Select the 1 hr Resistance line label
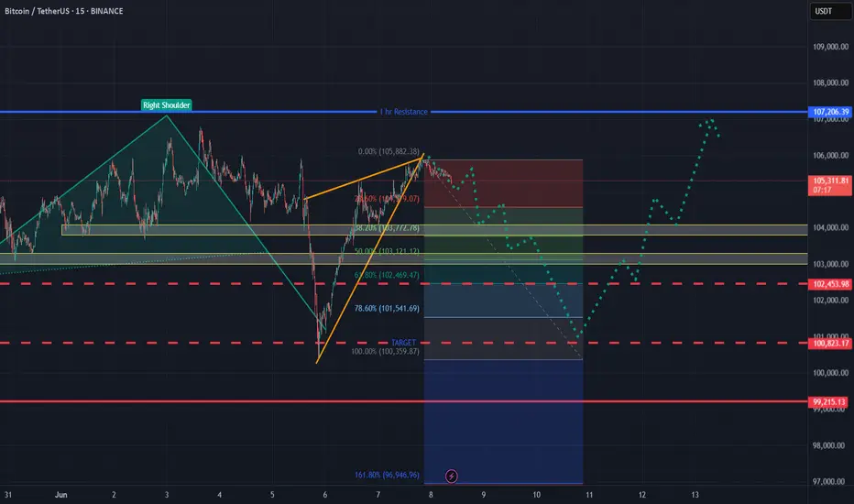 click(x=403, y=112)
